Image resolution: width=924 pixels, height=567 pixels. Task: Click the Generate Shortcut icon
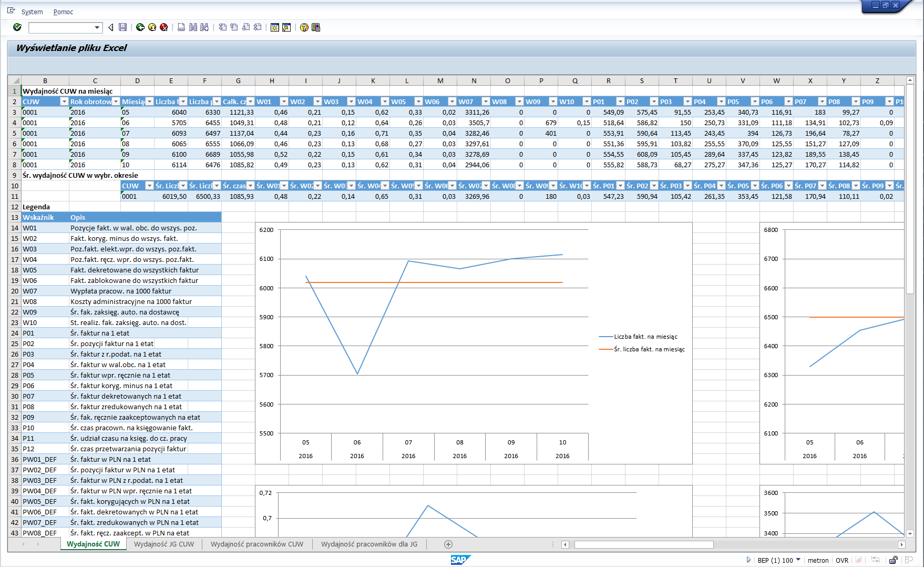point(286,27)
